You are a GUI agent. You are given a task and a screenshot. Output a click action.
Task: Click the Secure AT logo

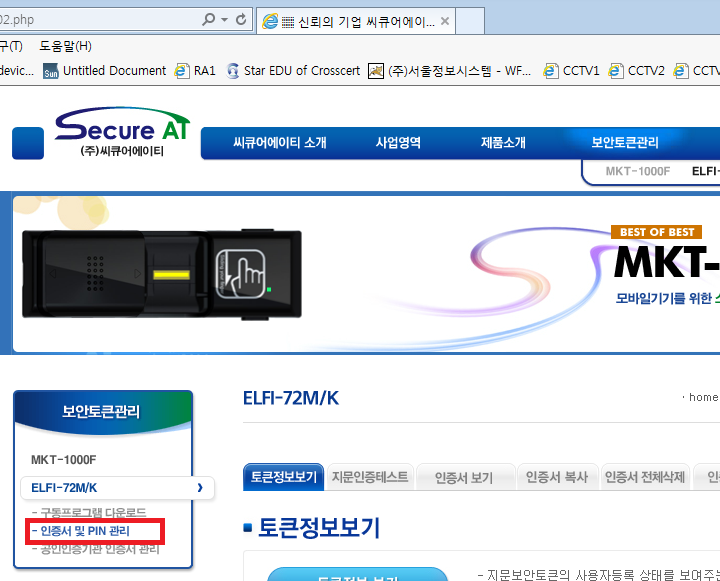122,132
